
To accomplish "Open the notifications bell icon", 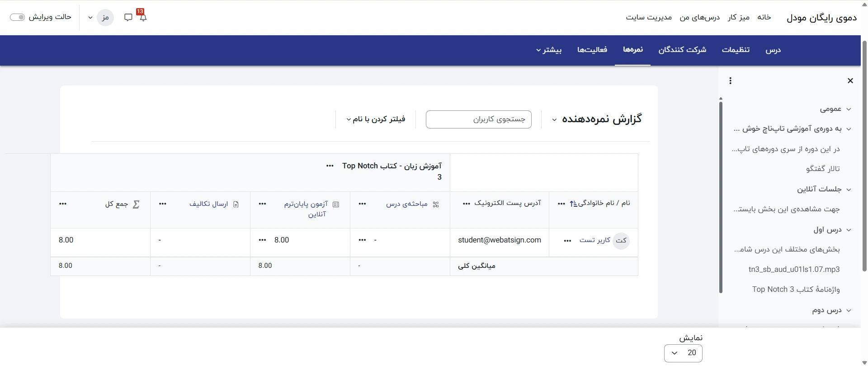I will click(143, 17).
